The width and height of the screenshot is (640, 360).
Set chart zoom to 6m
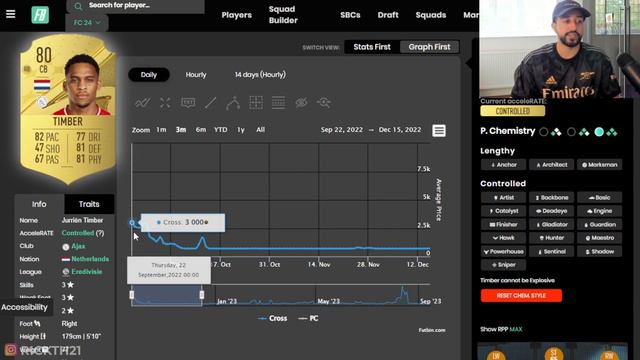tap(200, 130)
